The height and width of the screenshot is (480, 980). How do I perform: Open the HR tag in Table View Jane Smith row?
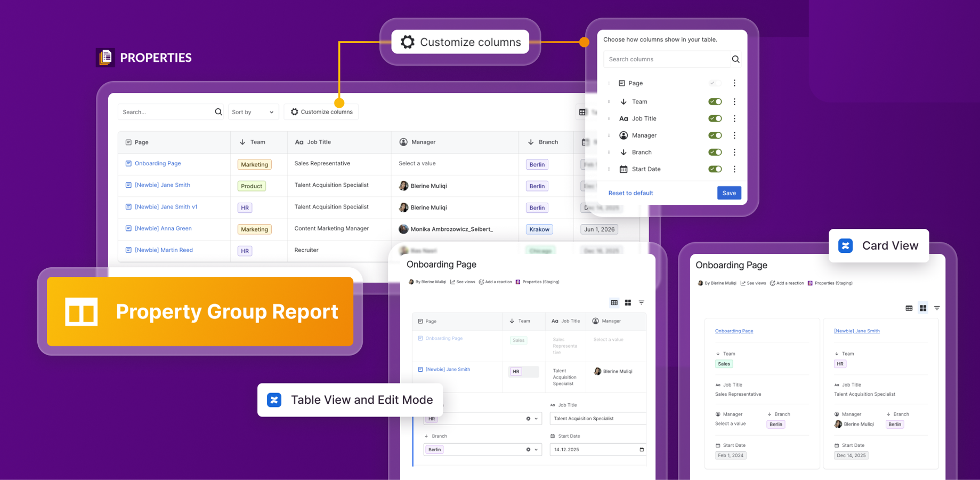point(516,372)
